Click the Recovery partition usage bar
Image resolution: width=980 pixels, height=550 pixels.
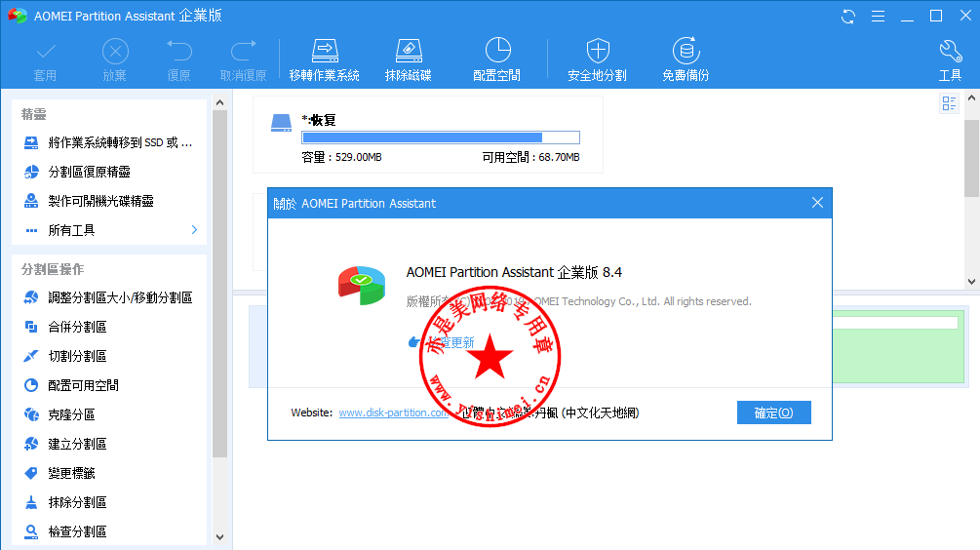click(441, 137)
